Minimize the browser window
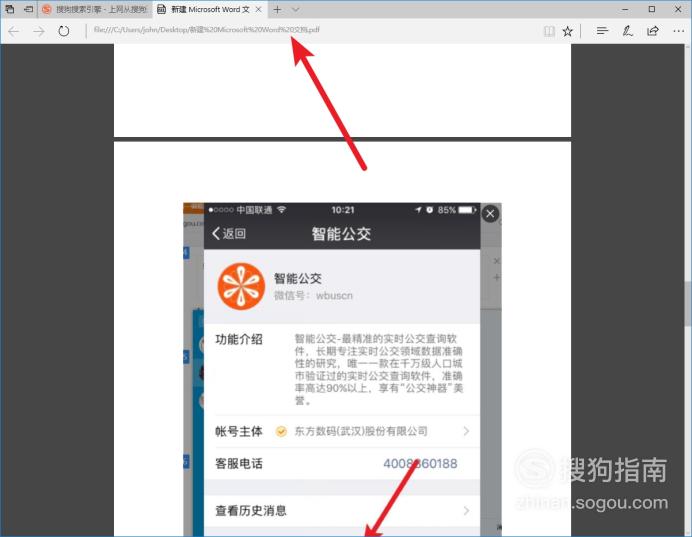692x537 pixels. pyautogui.click(x=625, y=9)
